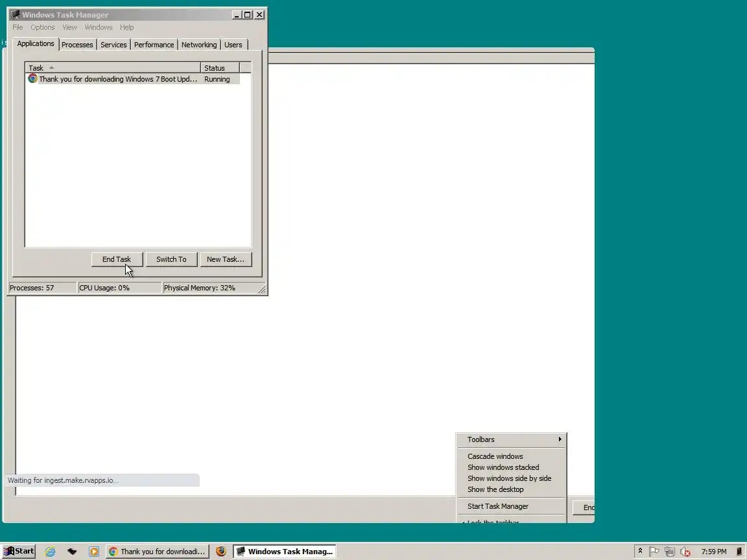
Task: Open the Help menu in Task Manager
Action: (x=126, y=27)
